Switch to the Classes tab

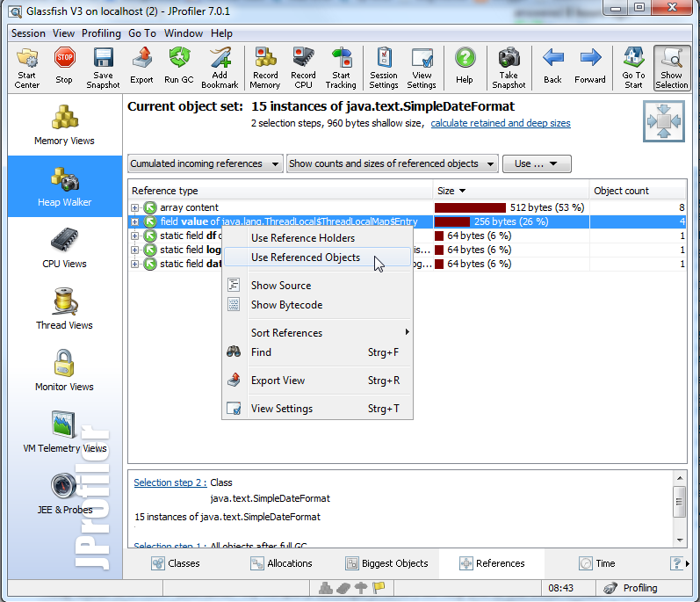click(x=176, y=563)
